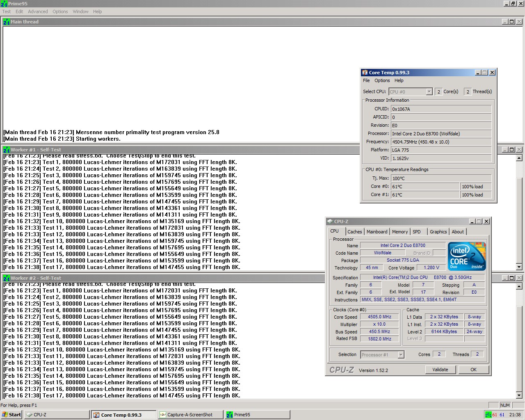The height and width of the screenshot is (420, 525).
Task: Click the Worker #1 scrollbar up arrow
Action: (519, 157)
